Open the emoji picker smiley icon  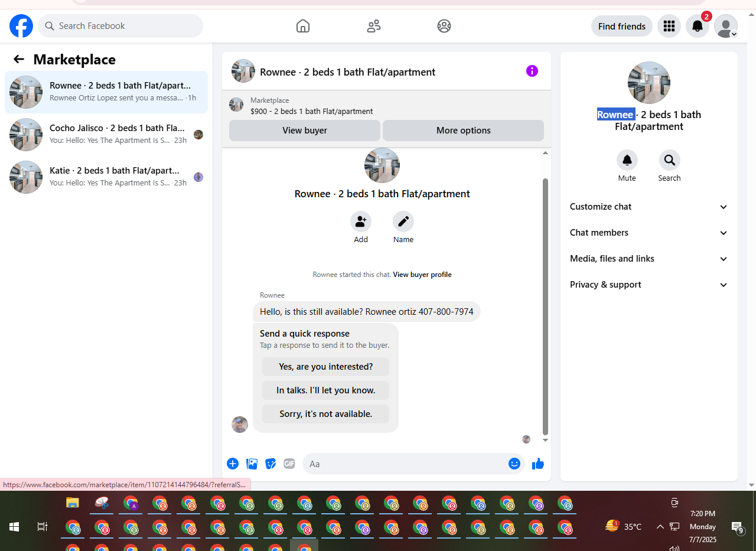click(514, 464)
